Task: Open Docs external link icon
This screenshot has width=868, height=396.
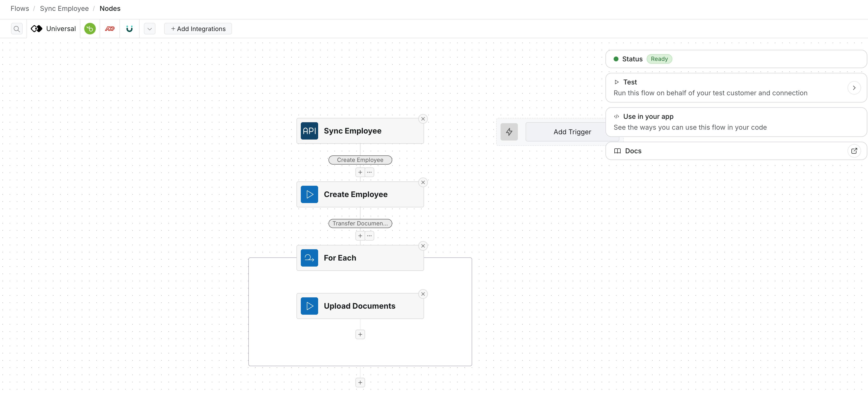Action: tap(854, 151)
